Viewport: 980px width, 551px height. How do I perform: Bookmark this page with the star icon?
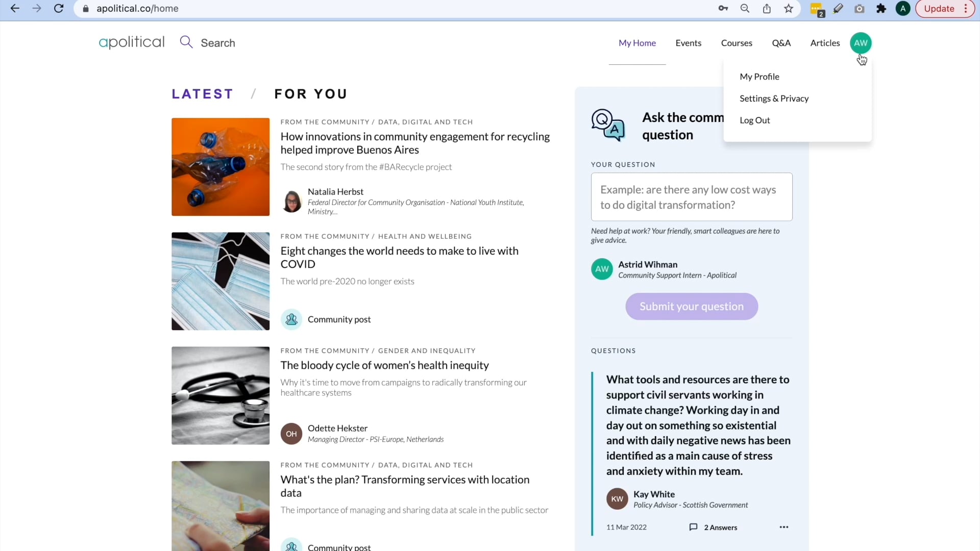(789, 9)
